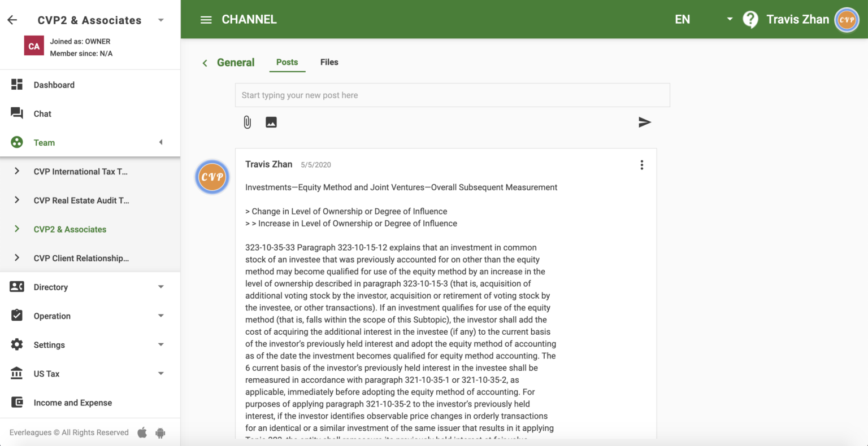Click the Chat speech-bubble icon
868x446 pixels.
pos(17,113)
